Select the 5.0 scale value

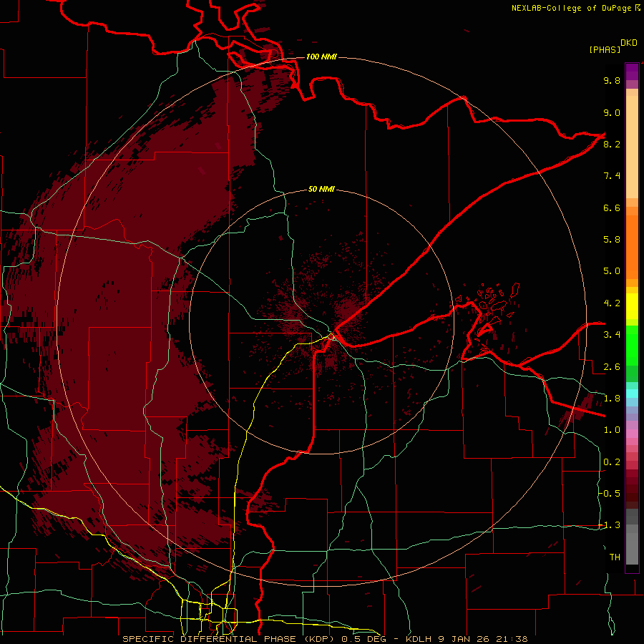tap(612, 271)
